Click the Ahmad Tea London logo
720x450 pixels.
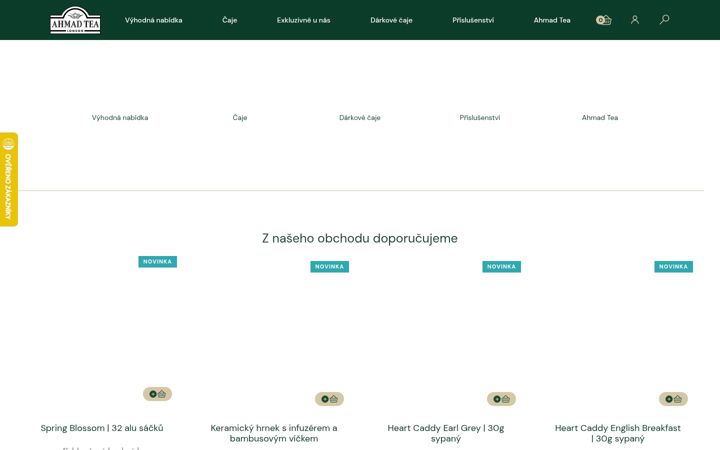[75, 20]
